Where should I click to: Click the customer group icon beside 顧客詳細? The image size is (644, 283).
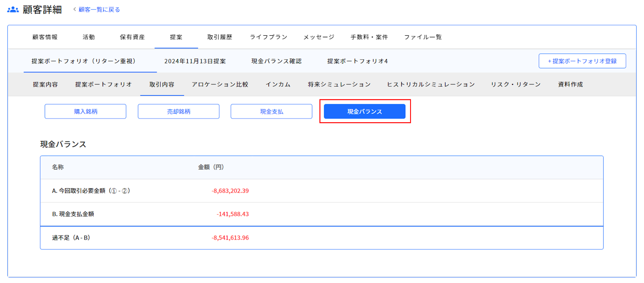[13, 10]
